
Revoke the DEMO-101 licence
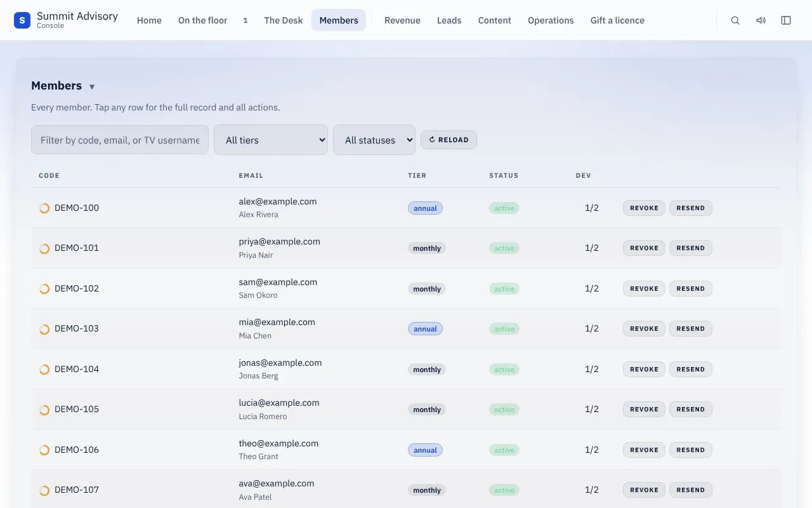644,248
